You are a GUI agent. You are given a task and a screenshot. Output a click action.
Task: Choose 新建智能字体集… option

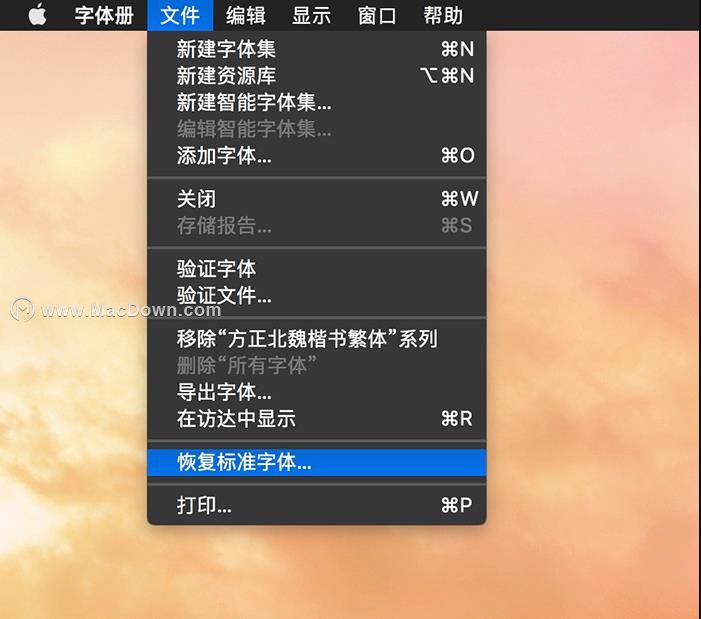coord(317,102)
